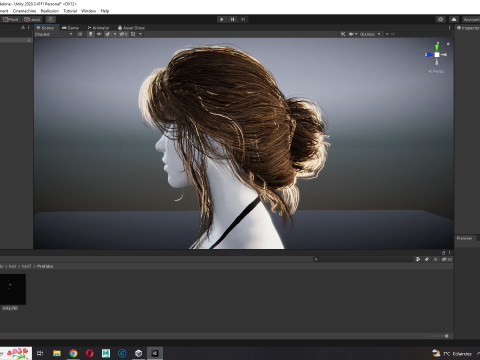Open Task View on the taskbar
This screenshot has width=480, height=360.
coord(40,353)
